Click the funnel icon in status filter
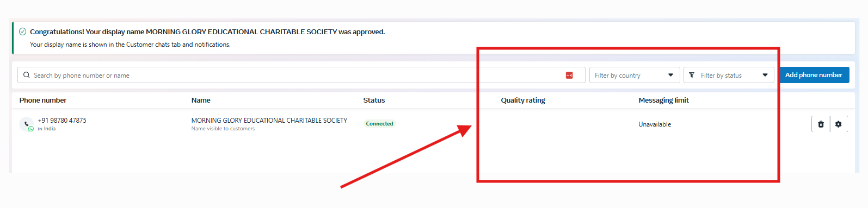This screenshot has height=208, width=868. tap(692, 75)
